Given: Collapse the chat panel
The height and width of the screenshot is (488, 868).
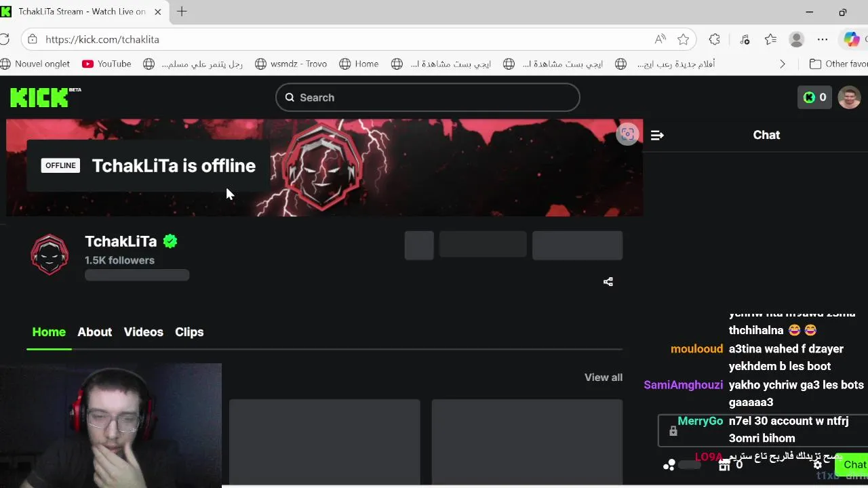Looking at the screenshot, I should coord(656,135).
